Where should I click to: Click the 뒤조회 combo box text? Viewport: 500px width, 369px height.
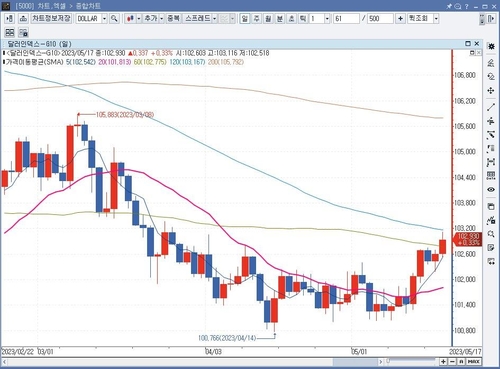pos(420,19)
